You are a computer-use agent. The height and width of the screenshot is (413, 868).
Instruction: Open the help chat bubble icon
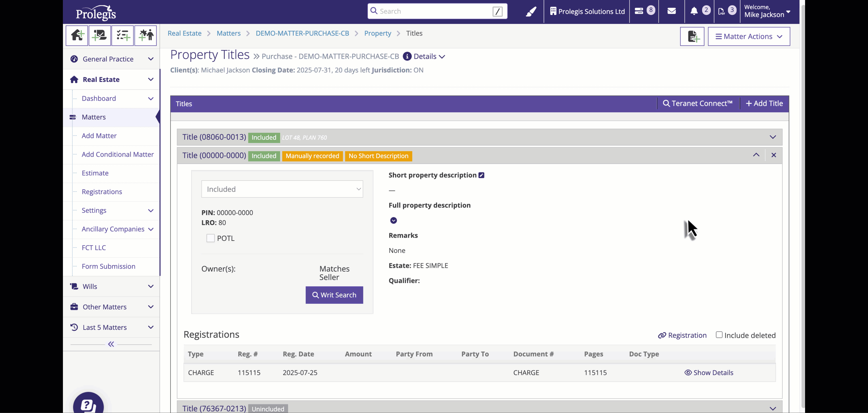pos(88,404)
